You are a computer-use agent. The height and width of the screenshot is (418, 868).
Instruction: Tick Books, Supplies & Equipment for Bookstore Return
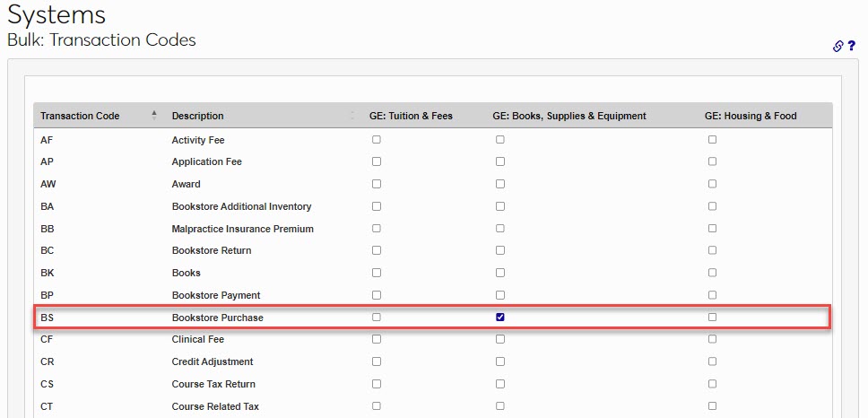click(500, 250)
